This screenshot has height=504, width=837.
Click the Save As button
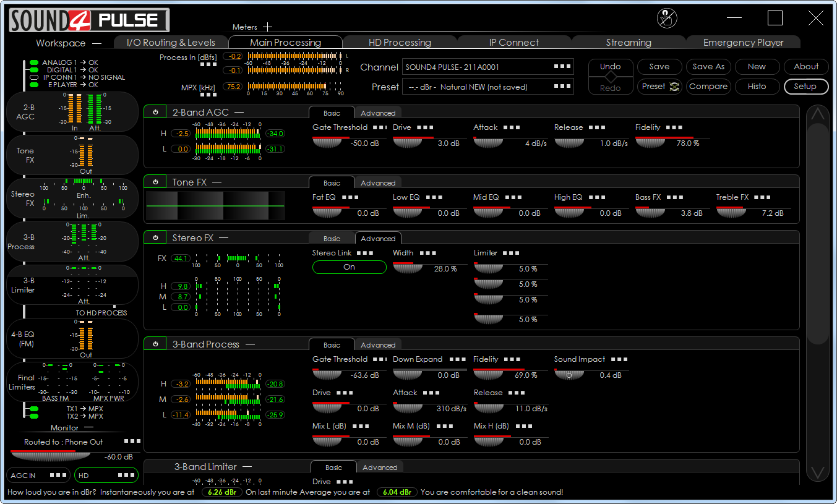[708, 67]
